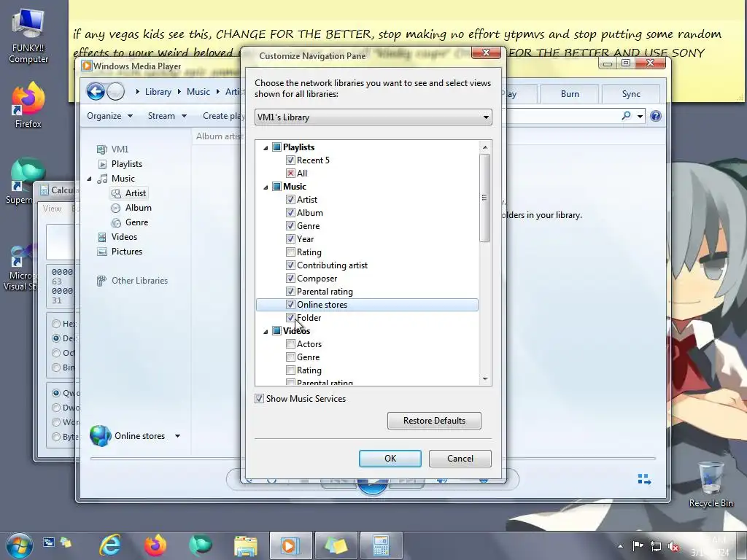
Task: Open FUNKY!! Computer desktop icon
Action: tap(28, 36)
